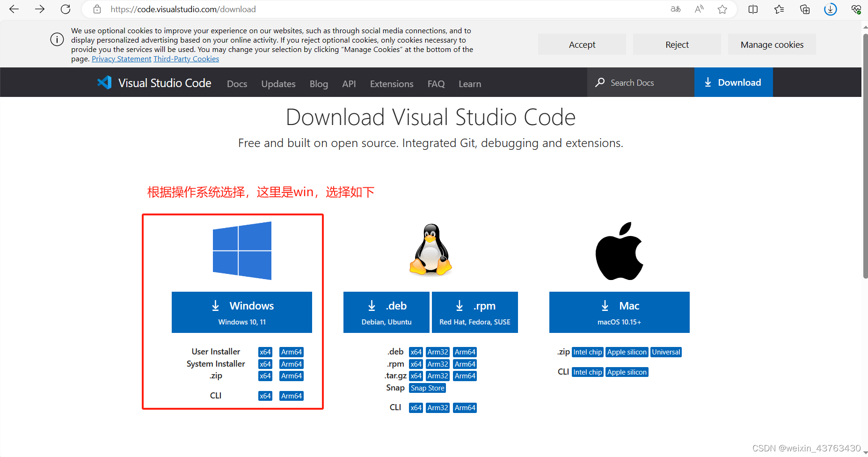Click the Apple logo image
The height and width of the screenshot is (457, 868).
[x=619, y=251]
